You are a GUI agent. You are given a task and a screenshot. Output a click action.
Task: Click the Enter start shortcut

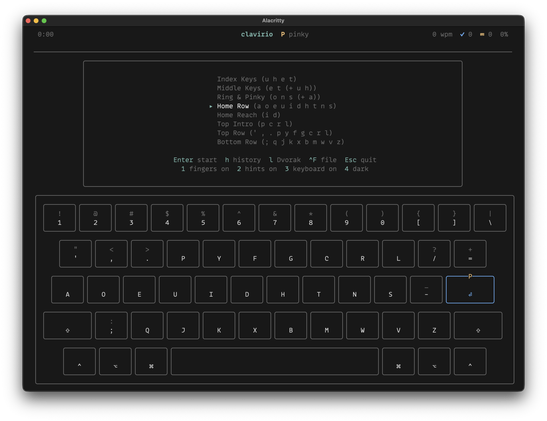pyautogui.click(x=195, y=160)
